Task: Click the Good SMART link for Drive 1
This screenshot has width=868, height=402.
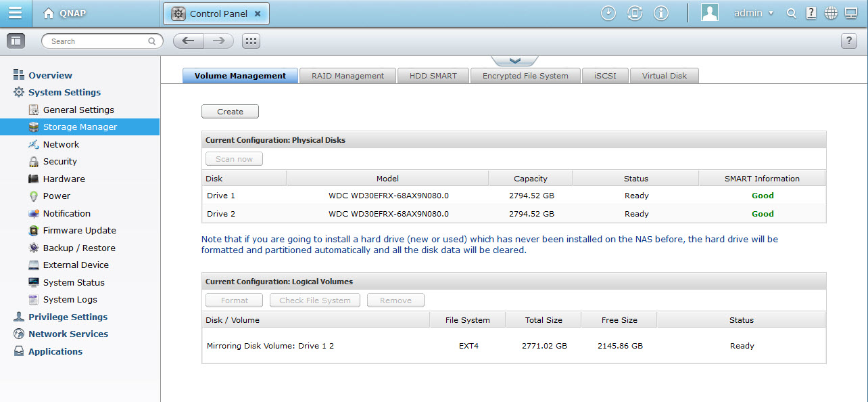Action: point(762,196)
